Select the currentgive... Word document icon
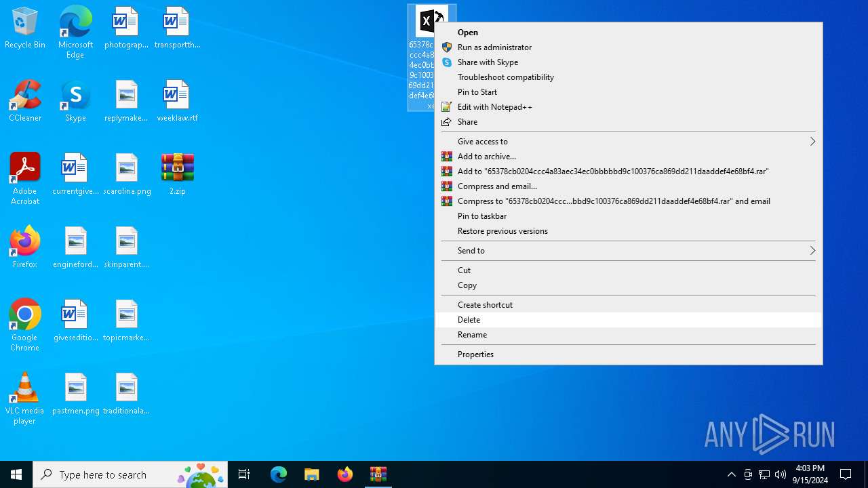Image resolution: width=868 pixels, height=488 pixels. (75, 174)
